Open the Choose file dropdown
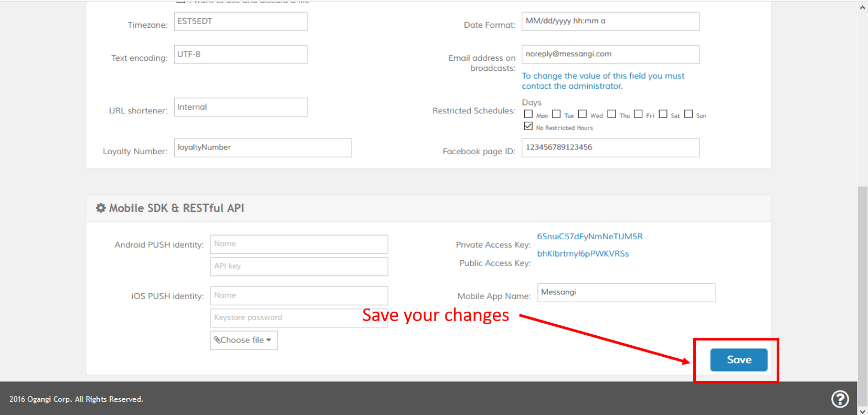868x415 pixels. pos(244,340)
